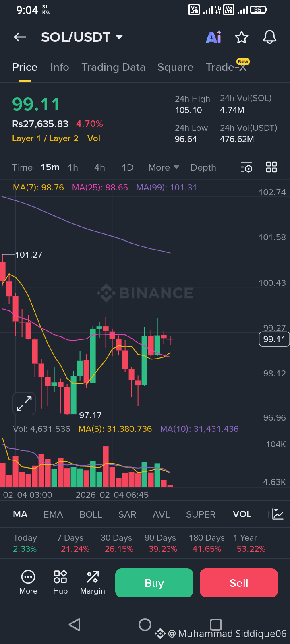Tap the MA(99): 101.31 indicator label

point(166,188)
